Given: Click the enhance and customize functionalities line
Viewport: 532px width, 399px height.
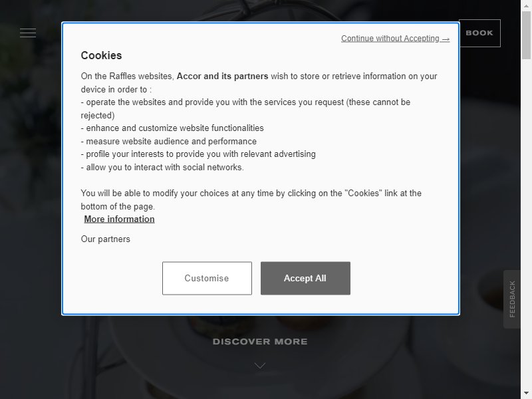Looking at the screenshot, I should coord(172,128).
